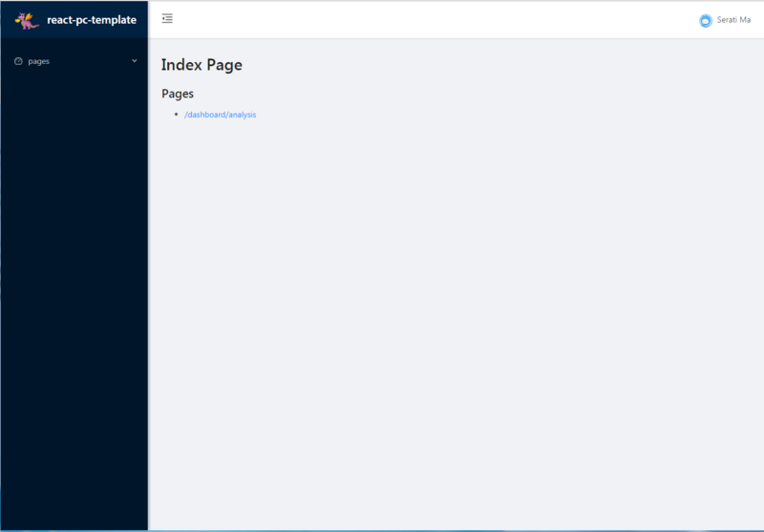This screenshot has width=764, height=532.
Task: Collapse sidebar with the menu-fold icon
Action: tap(167, 18)
